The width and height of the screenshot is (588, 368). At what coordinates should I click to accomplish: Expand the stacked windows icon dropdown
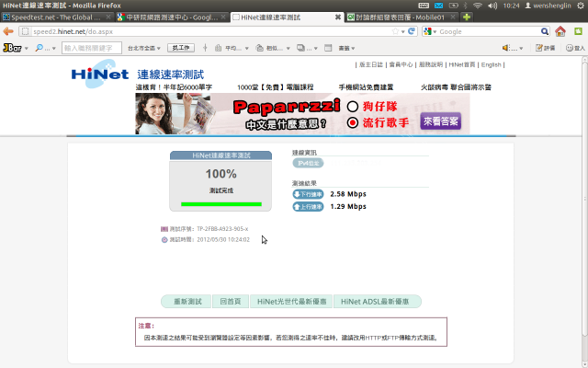(315, 49)
